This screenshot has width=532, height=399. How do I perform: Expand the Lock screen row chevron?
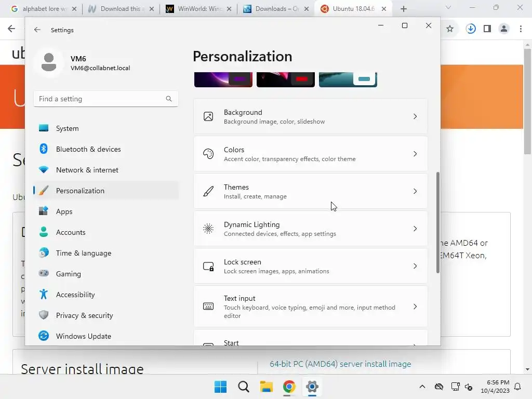tap(415, 266)
